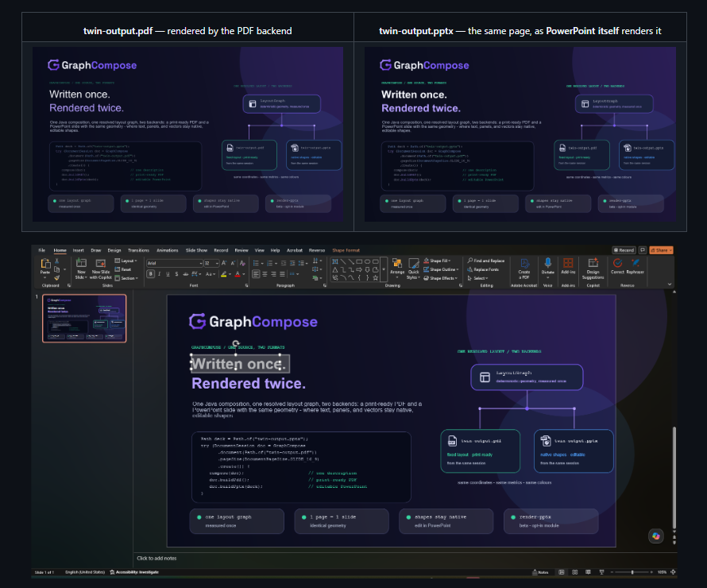Toggle the Notes pane in the status bar

540,572
